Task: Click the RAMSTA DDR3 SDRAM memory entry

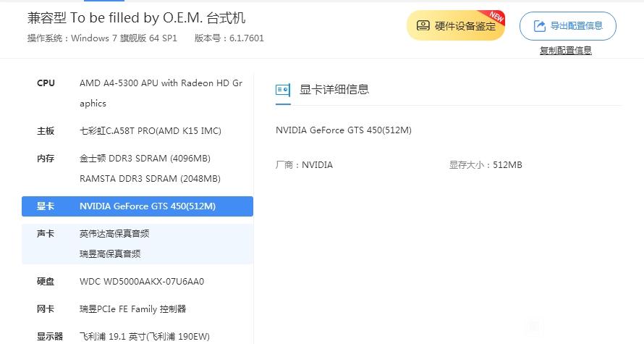Action: pyautogui.click(x=150, y=179)
